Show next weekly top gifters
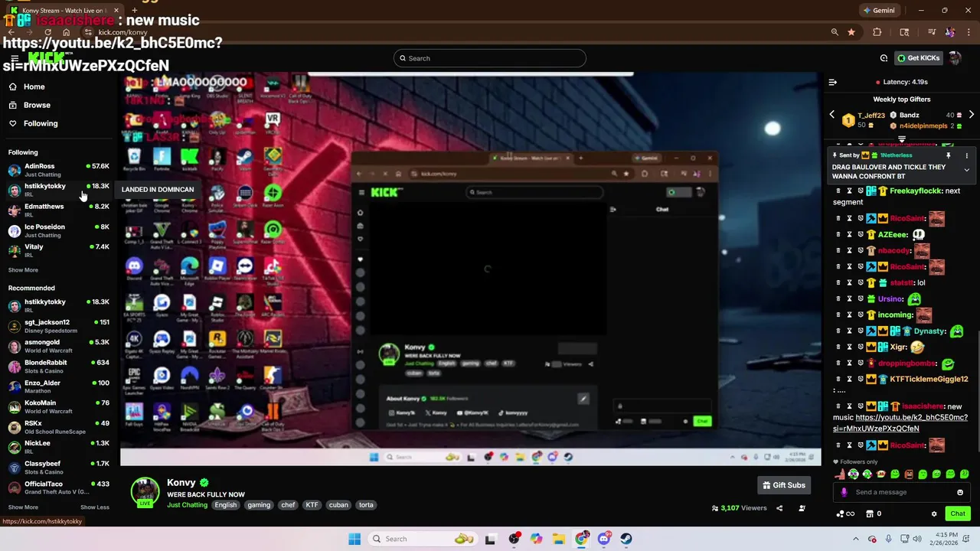The height and width of the screenshot is (551, 980). [x=971, y=115]
